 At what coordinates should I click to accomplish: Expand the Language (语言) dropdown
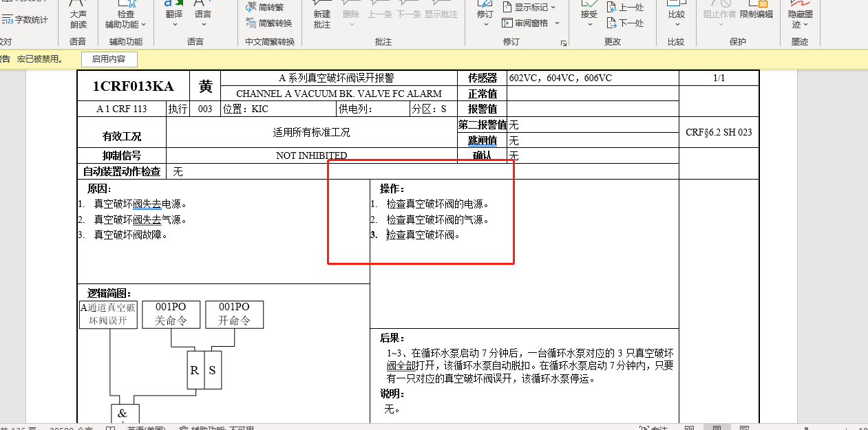click(203, 24)
